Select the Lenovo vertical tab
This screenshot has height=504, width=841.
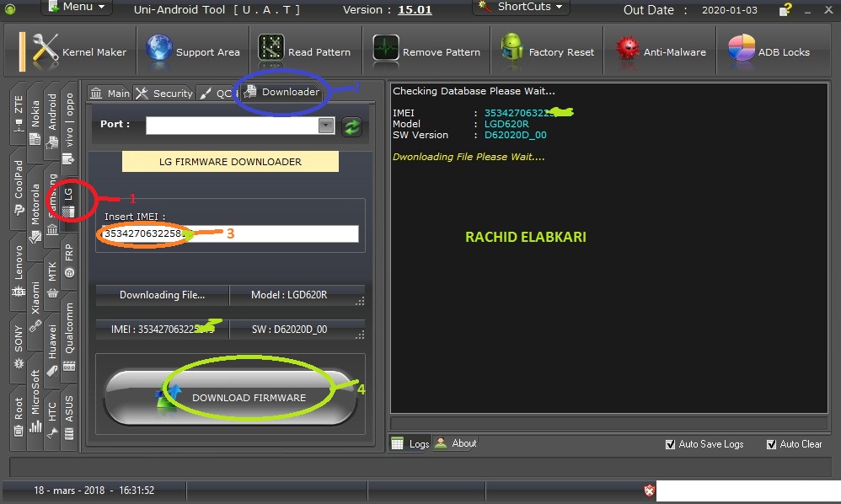(x=19, y=271)
